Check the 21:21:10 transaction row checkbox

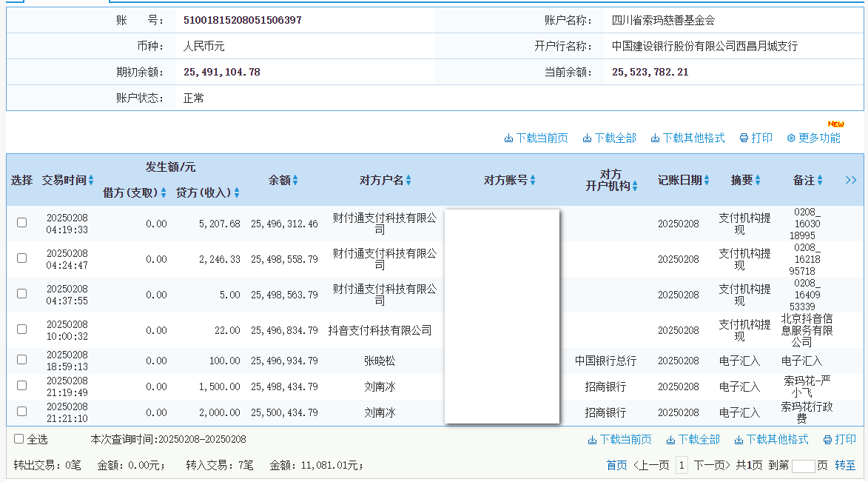pos(21,411)
